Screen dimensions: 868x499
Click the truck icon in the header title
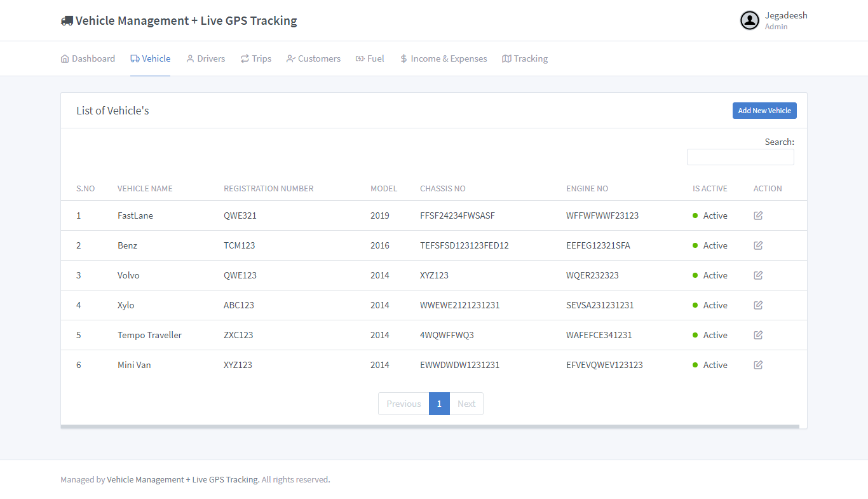click(66, 20)
